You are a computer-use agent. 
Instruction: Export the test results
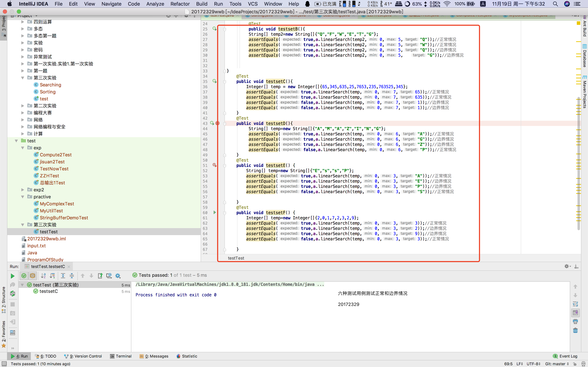click(100, 276)
